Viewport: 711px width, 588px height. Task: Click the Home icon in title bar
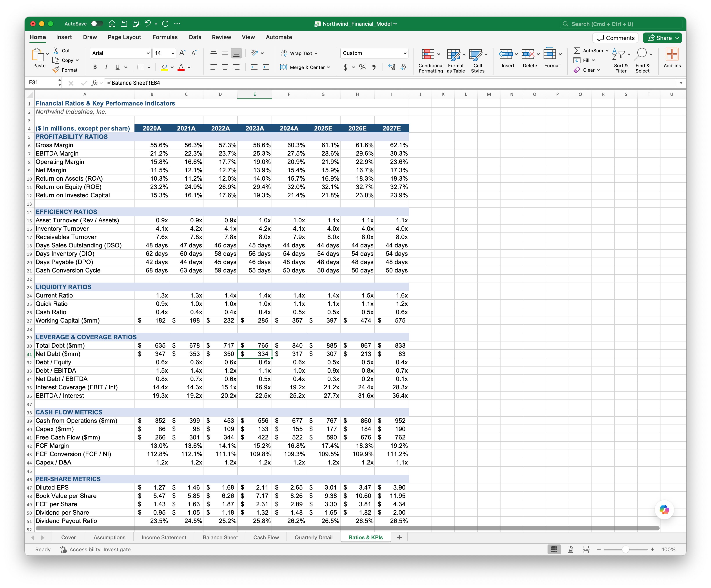(x=112, y=24)
